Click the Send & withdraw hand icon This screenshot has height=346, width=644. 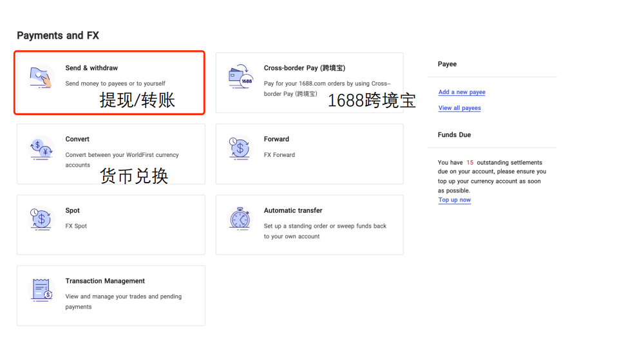pos(41,77)
